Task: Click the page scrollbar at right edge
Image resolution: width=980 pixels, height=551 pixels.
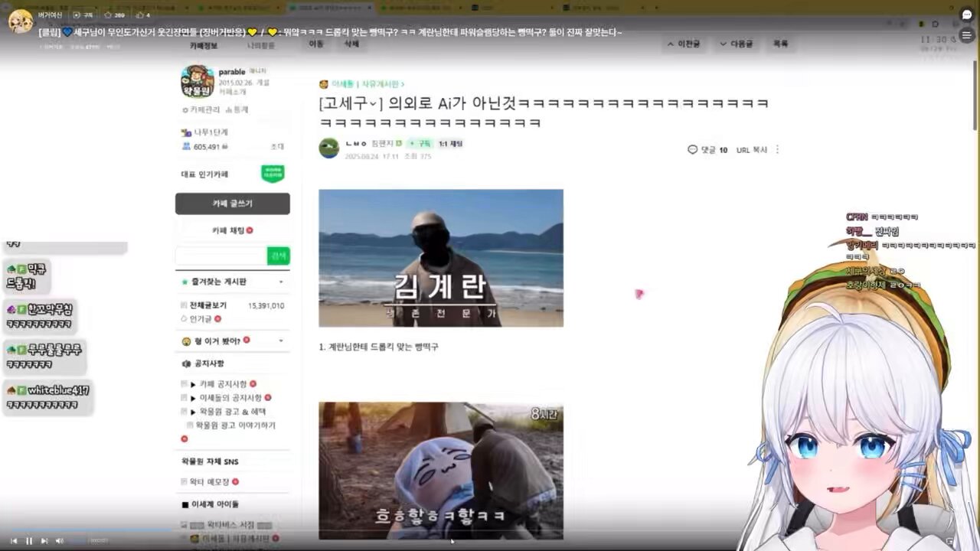Action: [x=975, y=96]
